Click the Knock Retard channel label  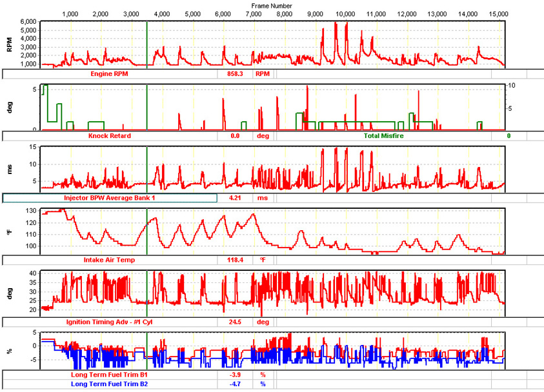[x=110, y=136]
